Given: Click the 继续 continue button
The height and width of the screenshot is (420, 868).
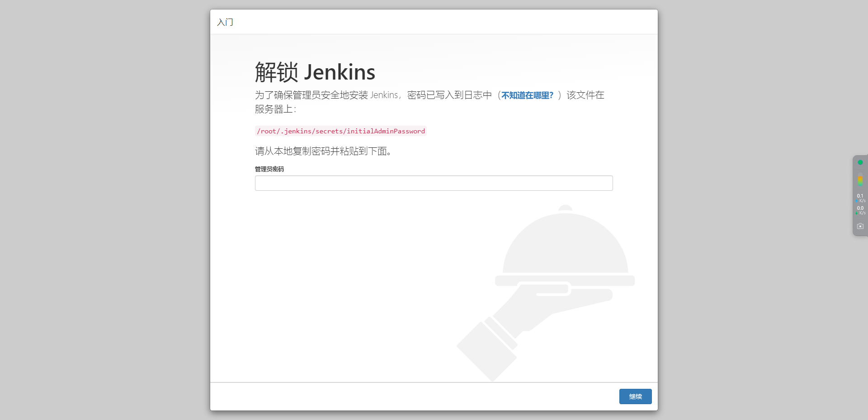Looking at the screenshot, I should coord(635,396).
